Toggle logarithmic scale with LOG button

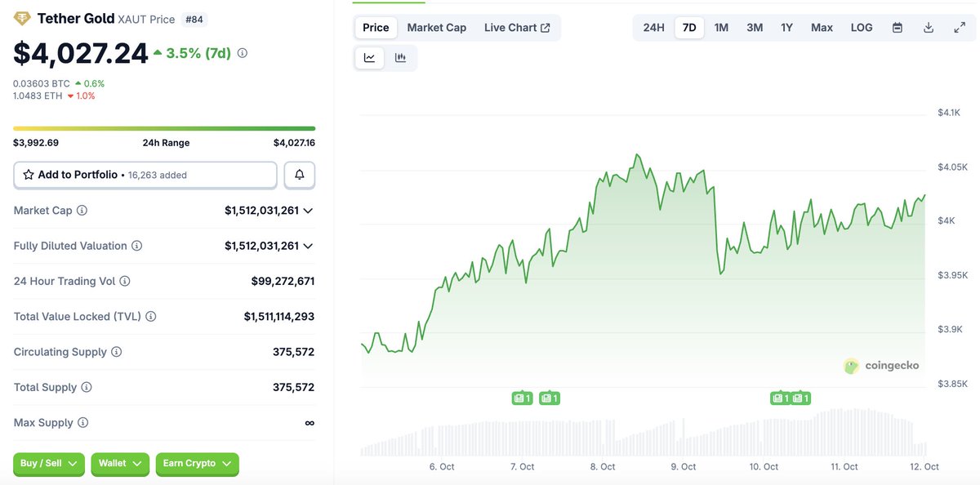tap(861, 27)
